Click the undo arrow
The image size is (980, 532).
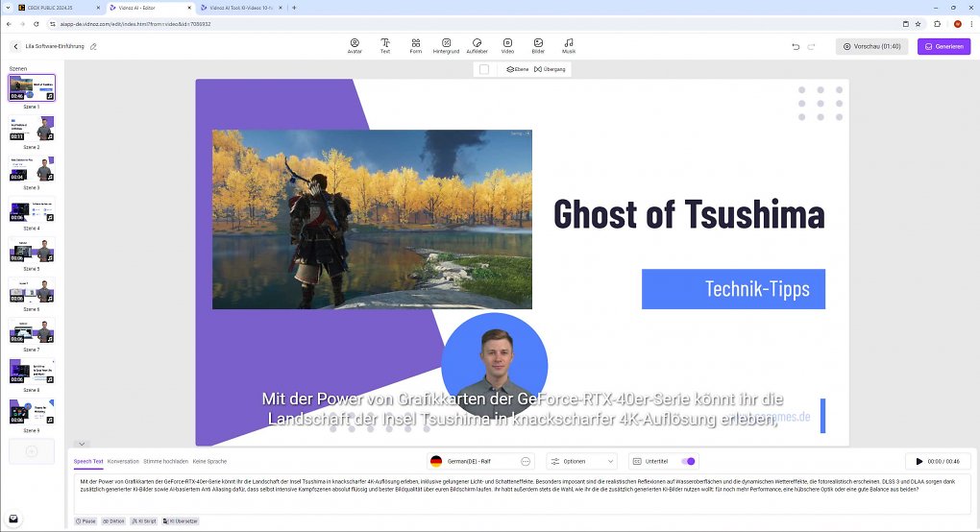(x=796, y=46)
